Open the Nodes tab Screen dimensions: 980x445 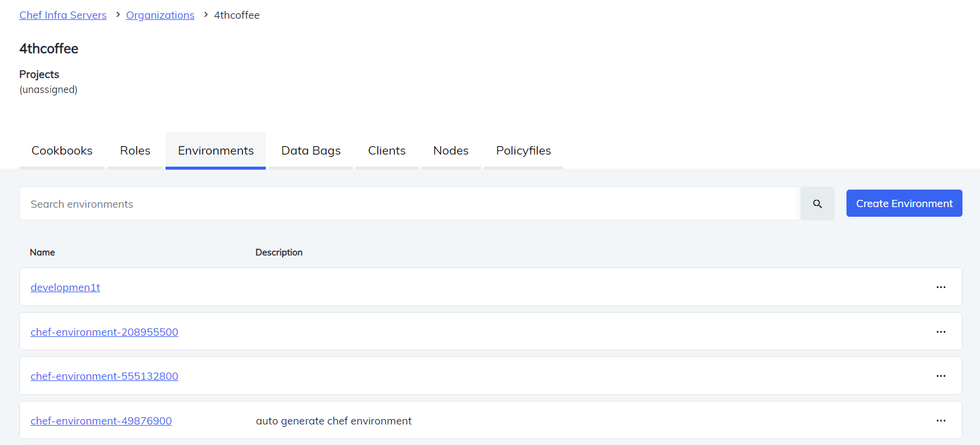tap(451, 151)
